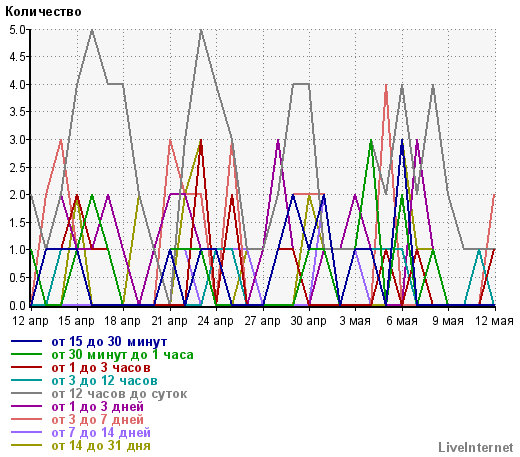Click the '18 апр' x-axis label
This screenshot has height=457, width=520.
tap(123, 321)
